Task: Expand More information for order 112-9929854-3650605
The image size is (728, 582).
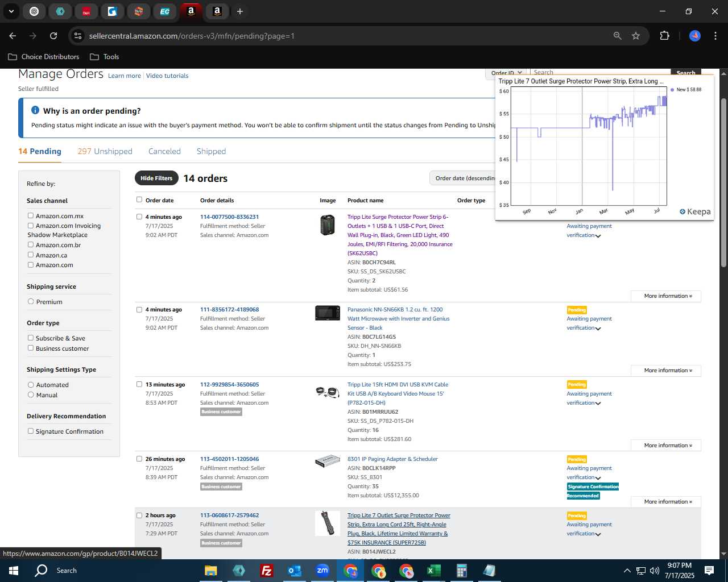Action: (x=666, y=446)
